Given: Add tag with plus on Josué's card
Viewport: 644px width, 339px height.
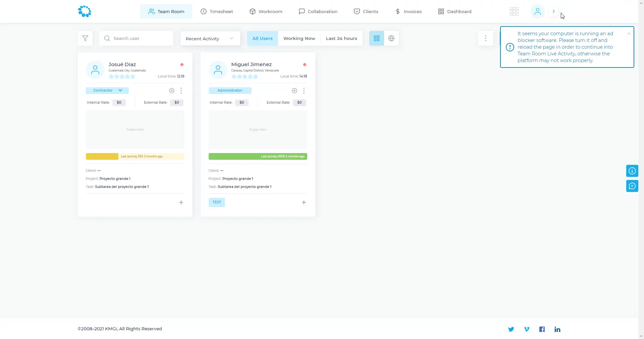Looking at the screenshot, I should pos(181,202).
